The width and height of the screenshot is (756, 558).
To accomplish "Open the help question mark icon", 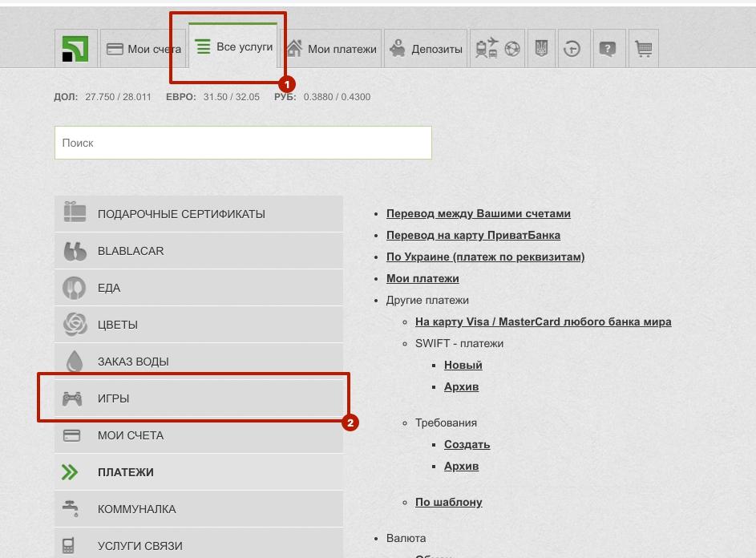I will (x=608, y=49).
